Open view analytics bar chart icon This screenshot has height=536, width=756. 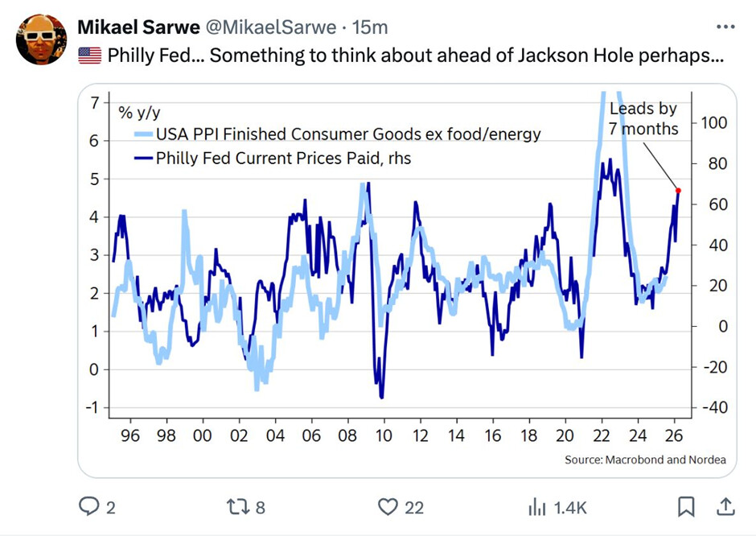tap(536, 507)
